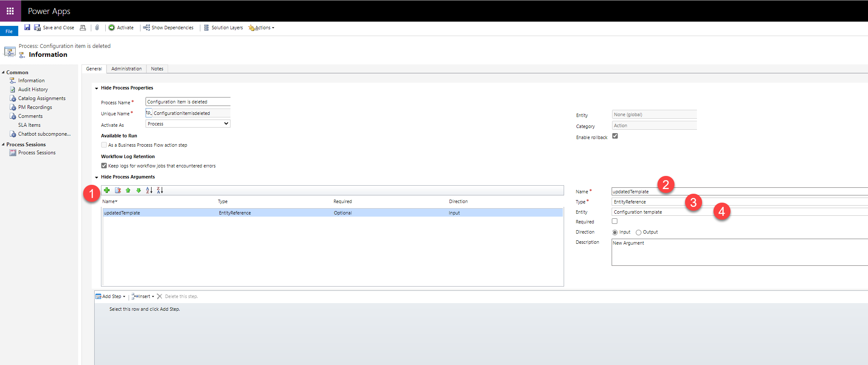Click the Activate button
The image size is (868, 365).
point(121,28)
